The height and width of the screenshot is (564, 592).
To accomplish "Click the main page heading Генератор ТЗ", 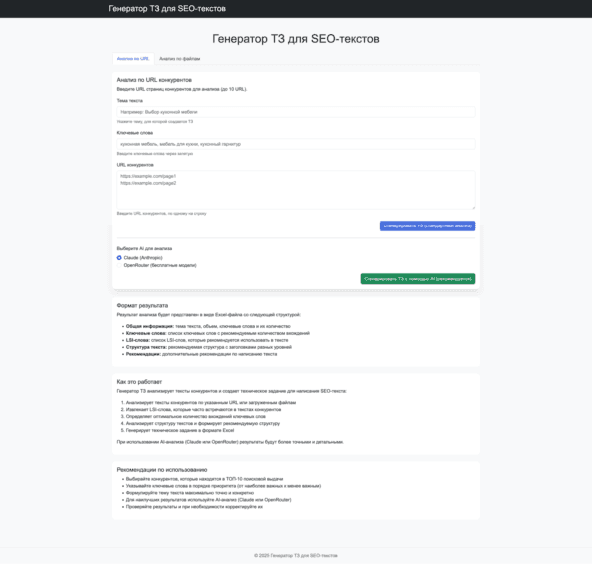I will pyautogui.click(x=296, y=39).
